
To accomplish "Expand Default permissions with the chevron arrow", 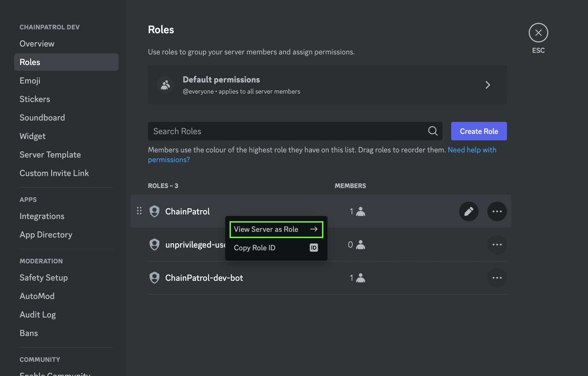I will pos(488,85).
